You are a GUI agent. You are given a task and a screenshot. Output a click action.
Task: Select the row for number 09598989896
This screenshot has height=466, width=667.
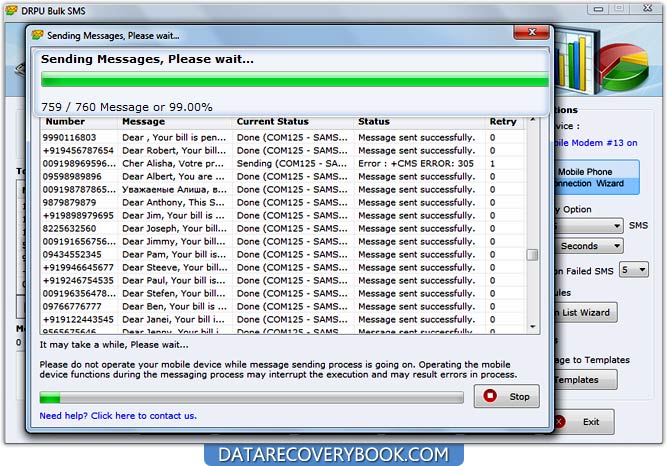(x=282, y=177)
